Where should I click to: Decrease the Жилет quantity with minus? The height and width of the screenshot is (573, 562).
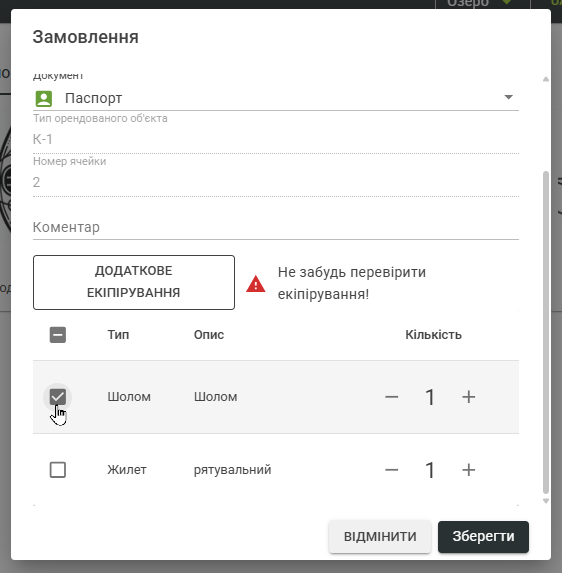pyautogui.click(x=391, y=470)
